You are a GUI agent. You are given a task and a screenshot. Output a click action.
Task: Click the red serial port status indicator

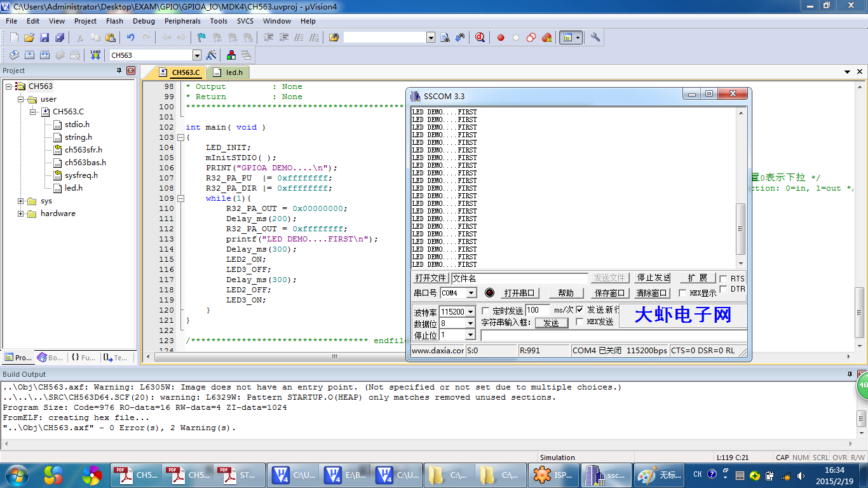pyautogui.click(x=489, y=293)
